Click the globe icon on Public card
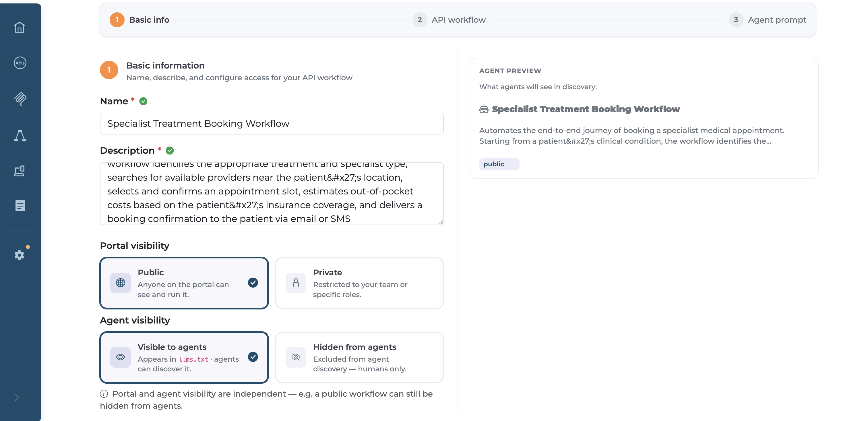The width and height of the screenshot is (868, 421). coord(121,283)
